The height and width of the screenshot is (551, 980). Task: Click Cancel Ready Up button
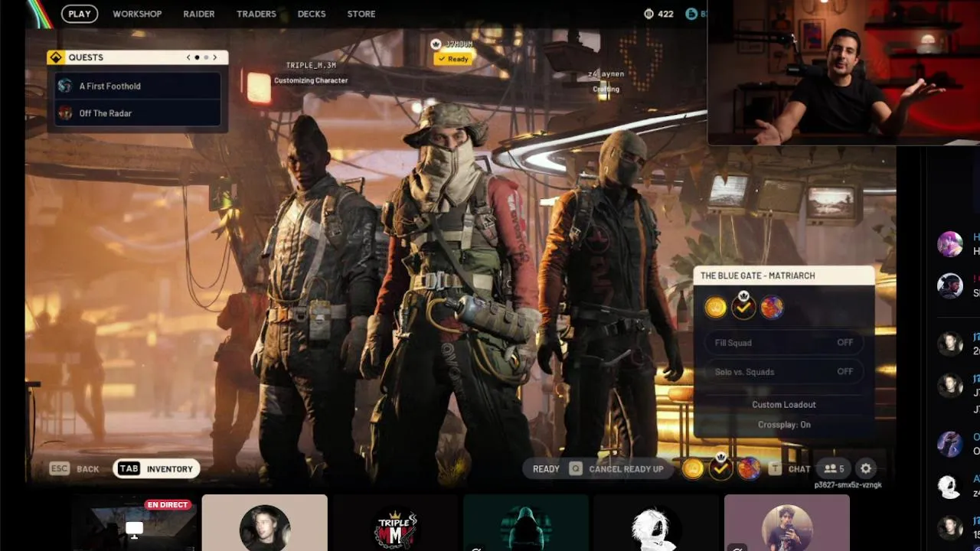coord(626,469)
